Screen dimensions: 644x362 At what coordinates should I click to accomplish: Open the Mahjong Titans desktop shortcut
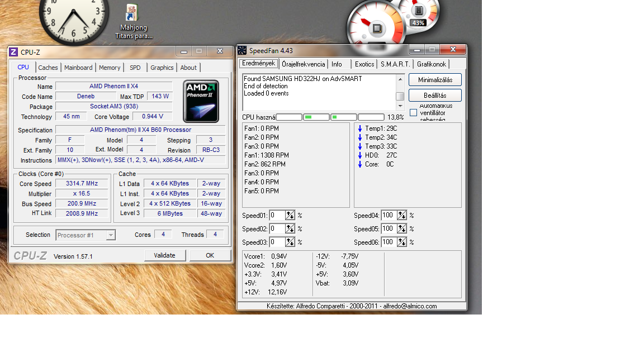[x=133, y=21]
